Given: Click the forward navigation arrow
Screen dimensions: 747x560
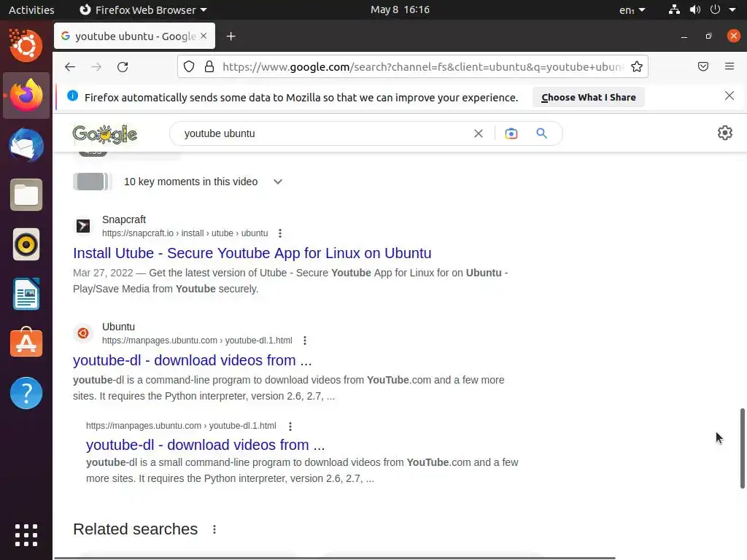Looking at the screenshot, I should click(96, 67).
